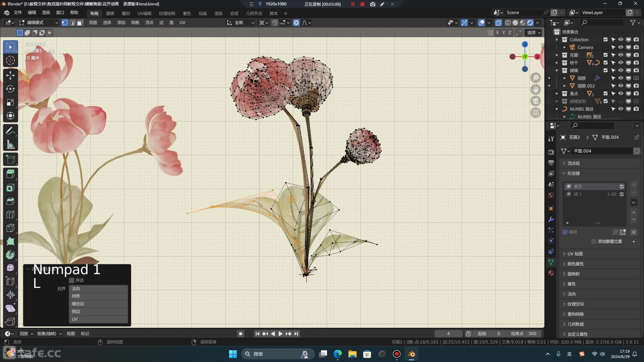Open the 全局 transform orientation dropdown
The width and height of the screenshot is (644, 362).
240,23
